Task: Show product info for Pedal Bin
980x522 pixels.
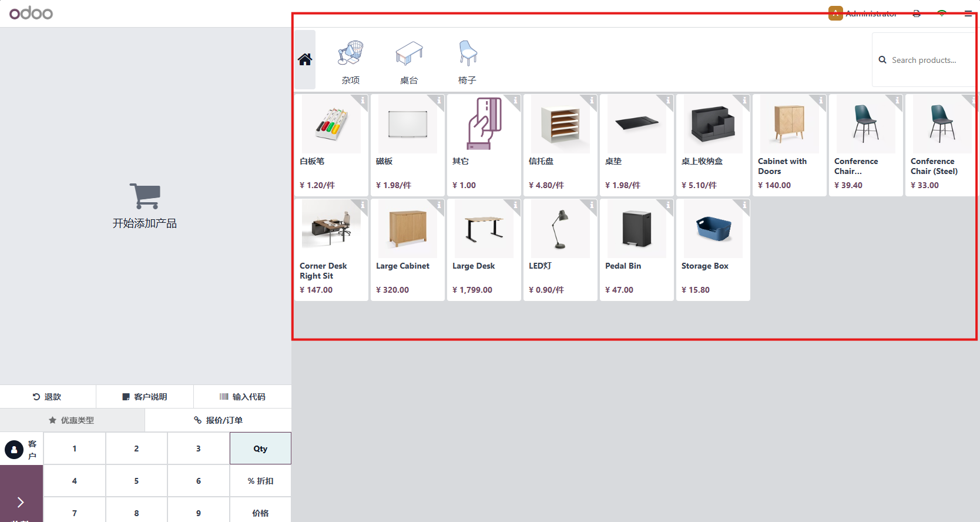Action: (x=668, y=205)
